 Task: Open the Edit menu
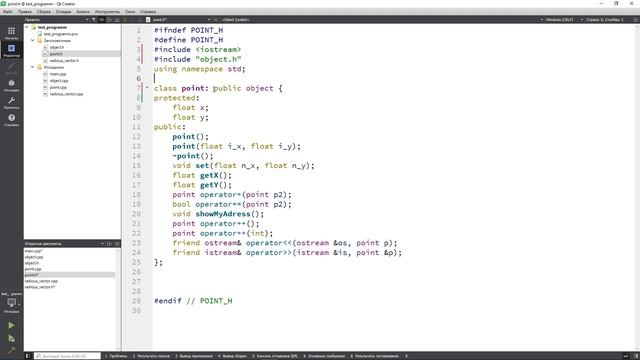pyautogui.click(x=24, y=12)
